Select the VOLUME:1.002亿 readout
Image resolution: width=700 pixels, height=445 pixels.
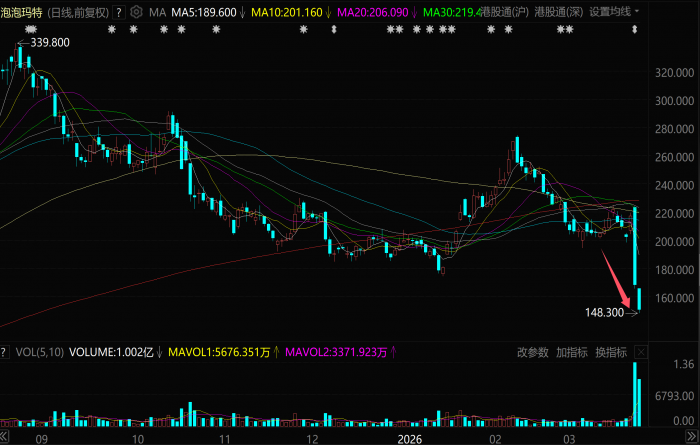coord(111,352)
